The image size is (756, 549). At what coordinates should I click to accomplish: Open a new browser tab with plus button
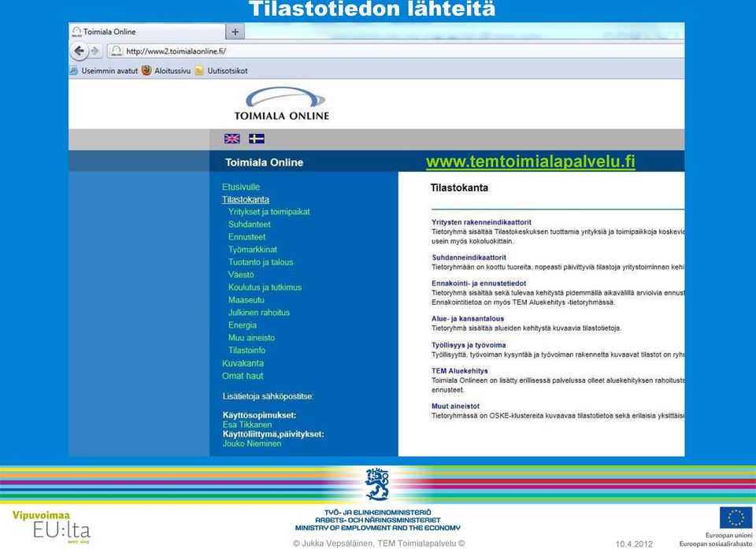click(x=235, y=32)
